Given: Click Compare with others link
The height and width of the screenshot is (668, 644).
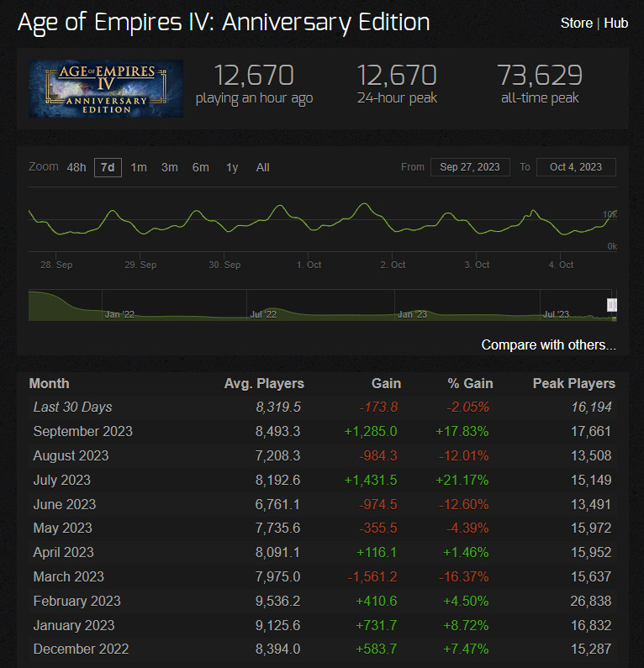Looking at the screenshot, I should 548,345.
